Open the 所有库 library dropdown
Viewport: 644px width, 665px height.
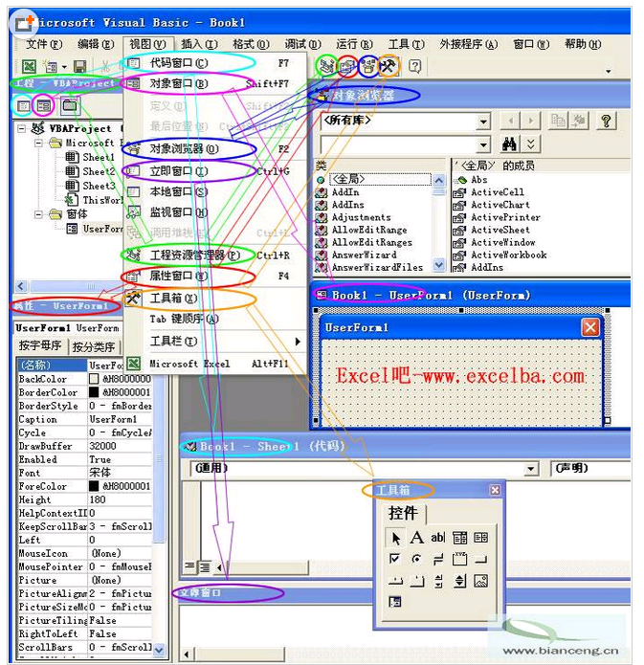pos(483,122)
